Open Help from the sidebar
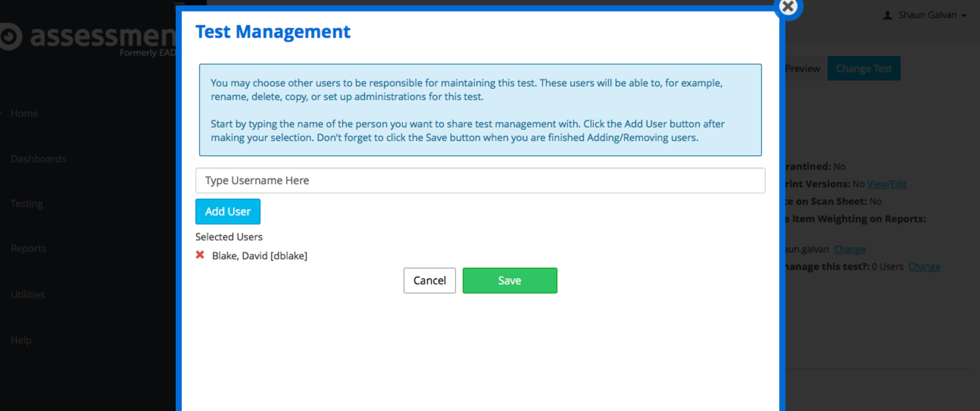The image size is (980, 411). point(21,340)
